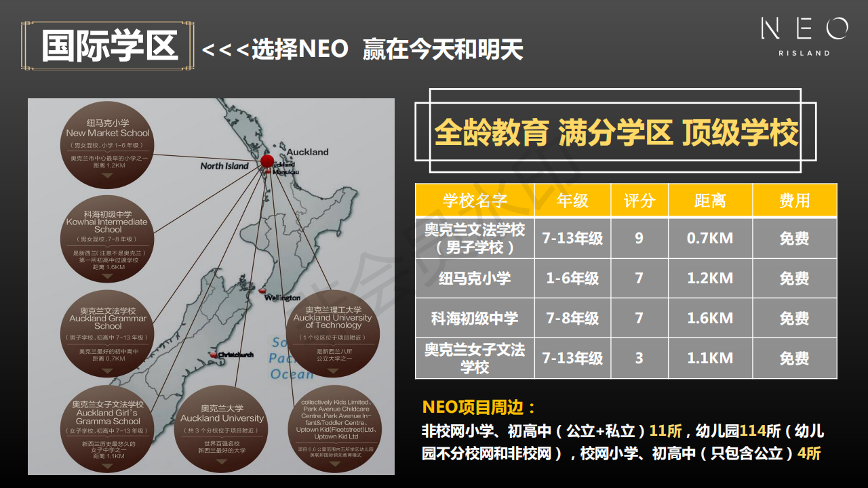This screenshot has width=868, height=488.
Task: Click the rating 3 cell
Action: 639,359
